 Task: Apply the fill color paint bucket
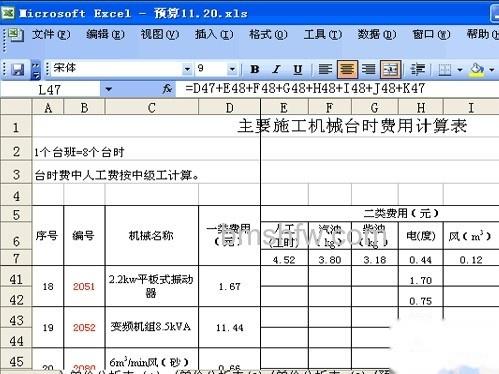pos(477,69)
